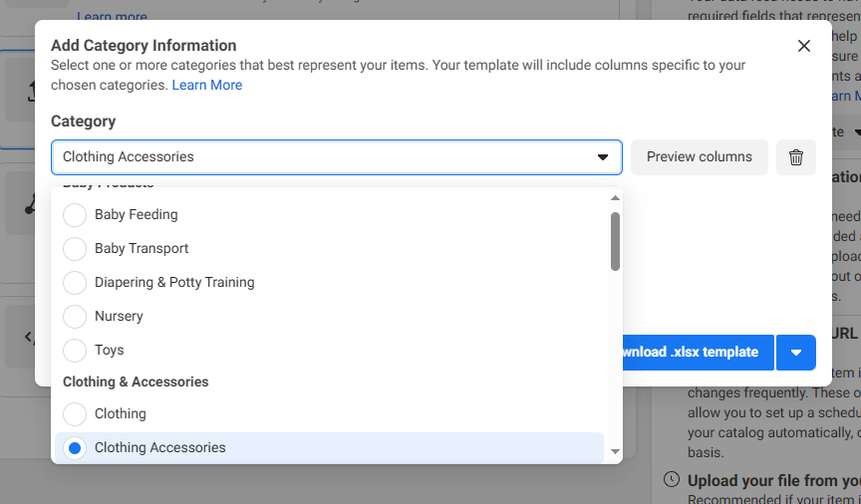Select the Baby Feeding radio option
Screen dimensions: 861x504
point(75,215)
